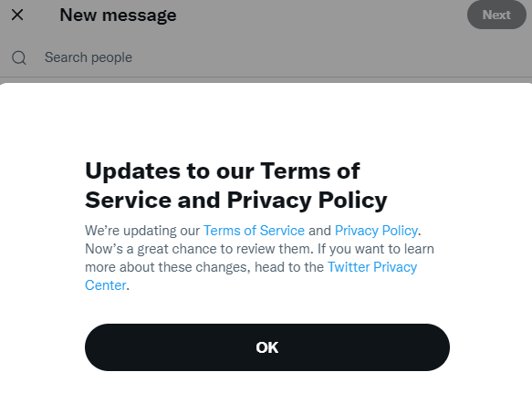This screenshot has height=403, width=532.
Task: Click the search magnifier icon
Action: click(x=19, y=57)
